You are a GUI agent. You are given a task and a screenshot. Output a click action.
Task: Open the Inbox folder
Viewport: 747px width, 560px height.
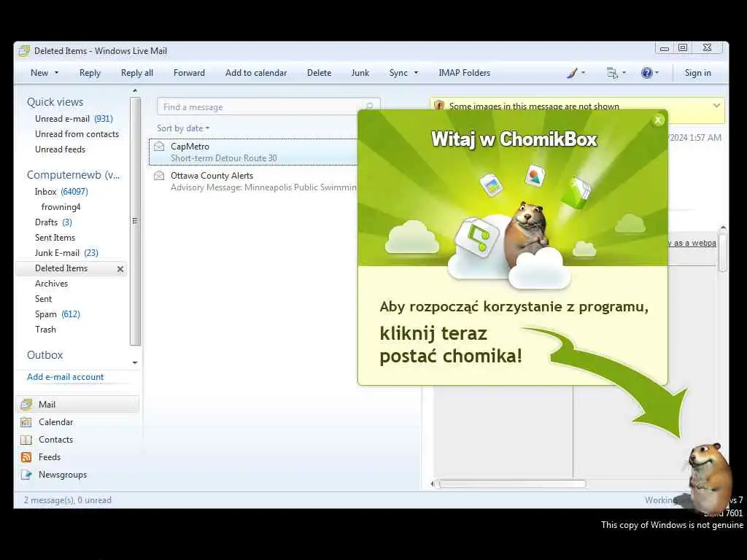(61, 192)
